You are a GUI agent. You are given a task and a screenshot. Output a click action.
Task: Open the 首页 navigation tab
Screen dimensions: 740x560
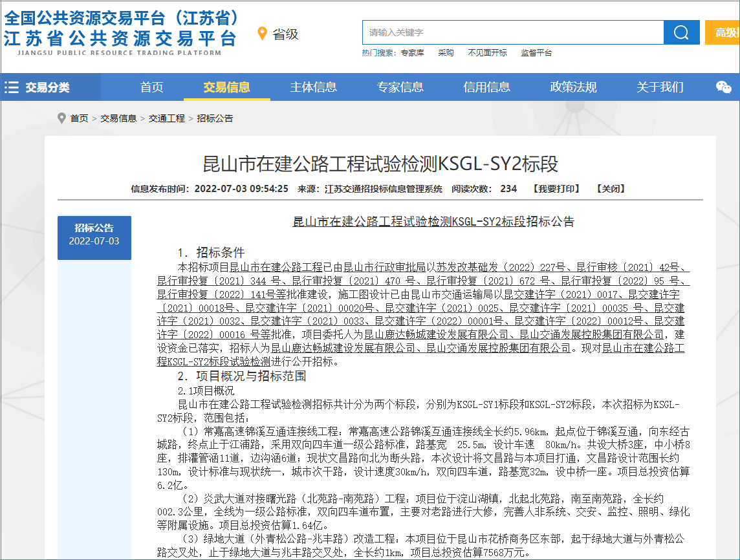pos(152,87)
